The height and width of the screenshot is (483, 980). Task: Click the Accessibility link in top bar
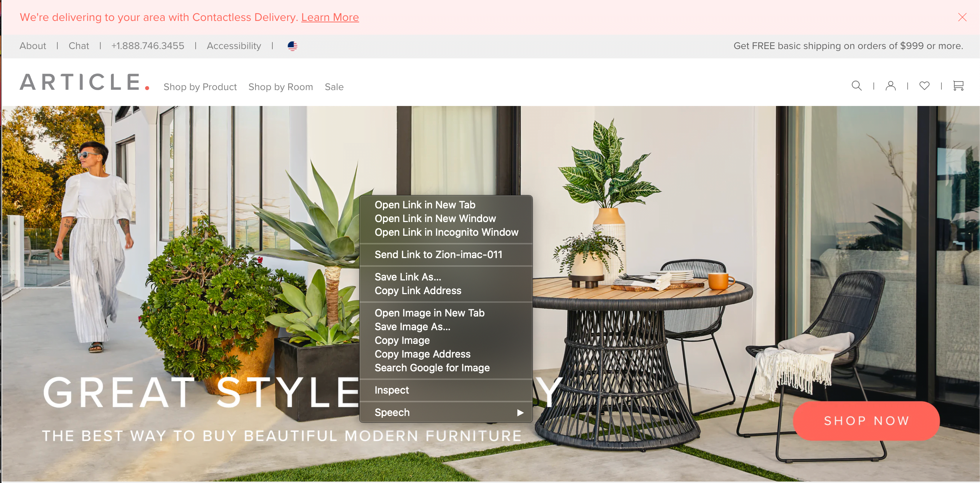click(235, 45)
